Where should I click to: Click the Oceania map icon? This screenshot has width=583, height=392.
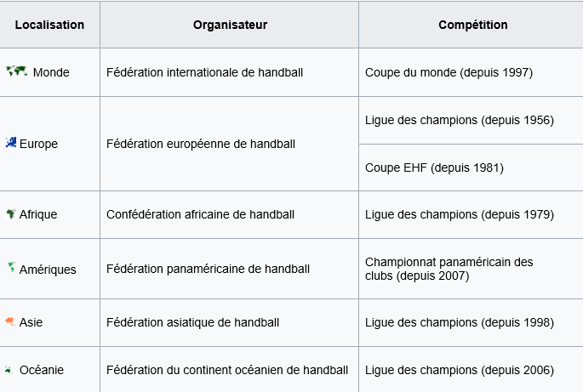(x=9, y=370)
